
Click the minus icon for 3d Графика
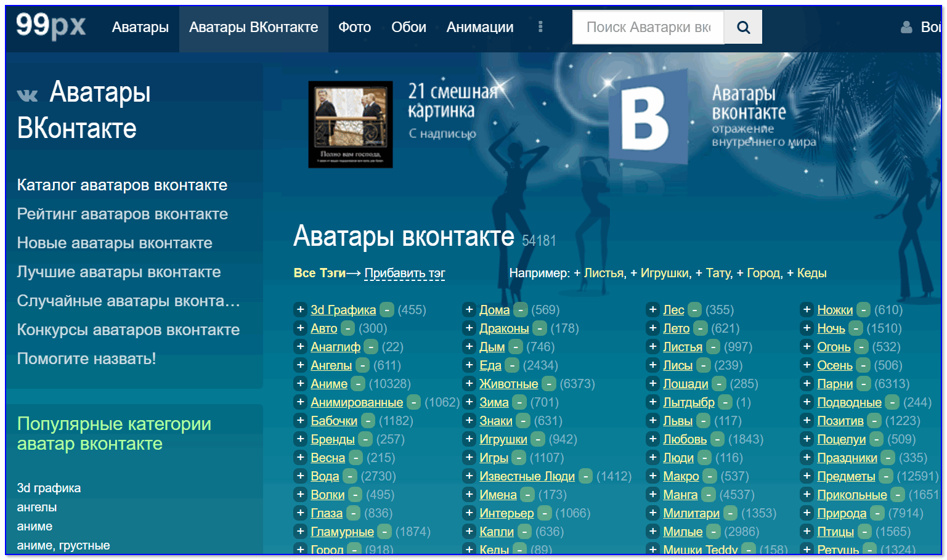point(387,309)
